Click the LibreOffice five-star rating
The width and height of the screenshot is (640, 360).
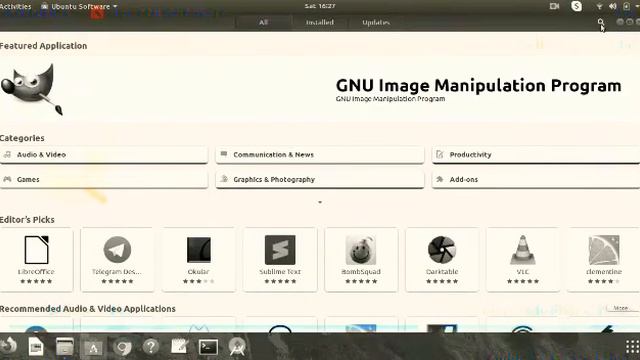(x=36, y=281)
